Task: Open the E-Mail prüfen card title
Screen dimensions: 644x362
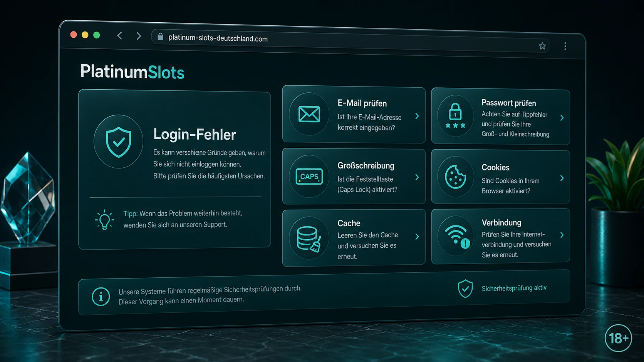Action: (x=362, y=103)
